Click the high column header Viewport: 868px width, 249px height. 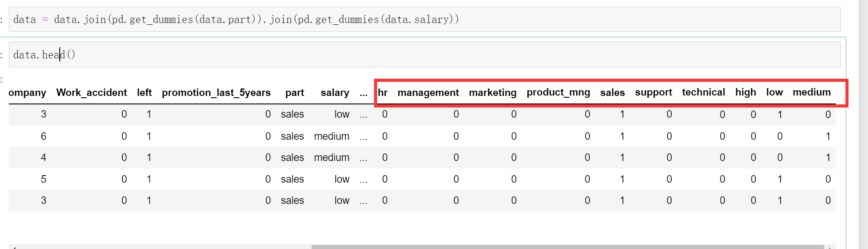745,92
